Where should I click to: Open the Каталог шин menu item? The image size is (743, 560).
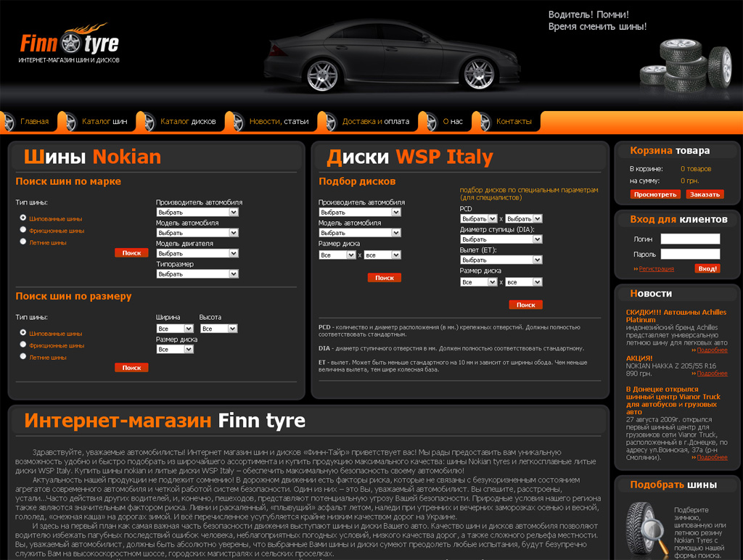pos(104,121)
